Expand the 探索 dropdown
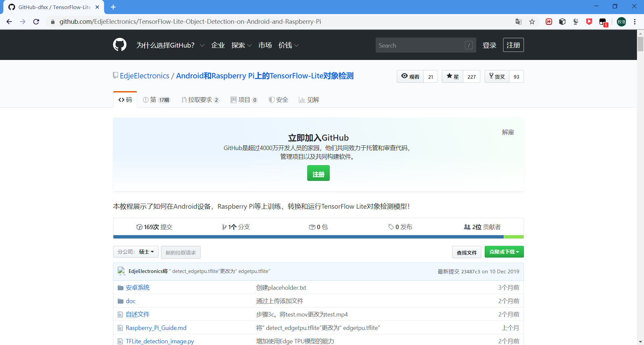 click(241, 45)
